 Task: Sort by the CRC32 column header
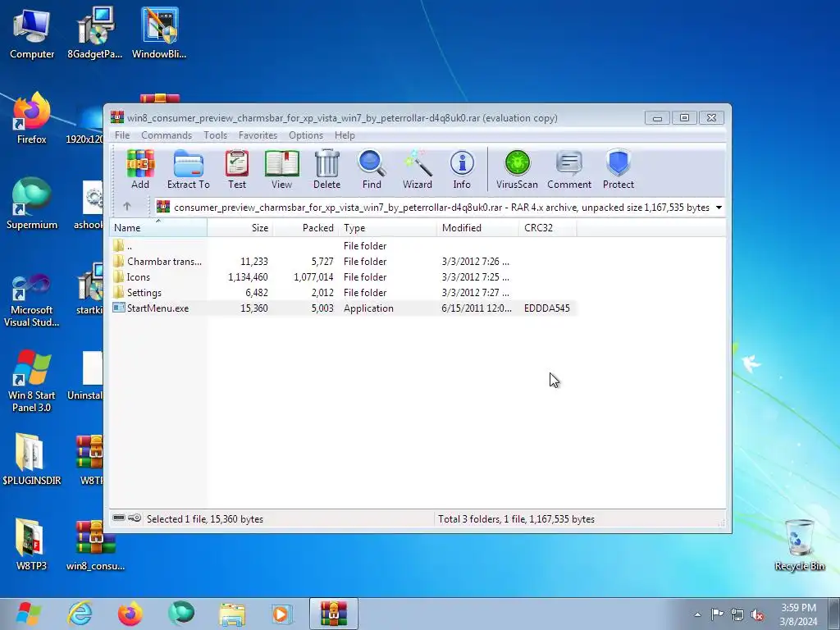[547, 228]
